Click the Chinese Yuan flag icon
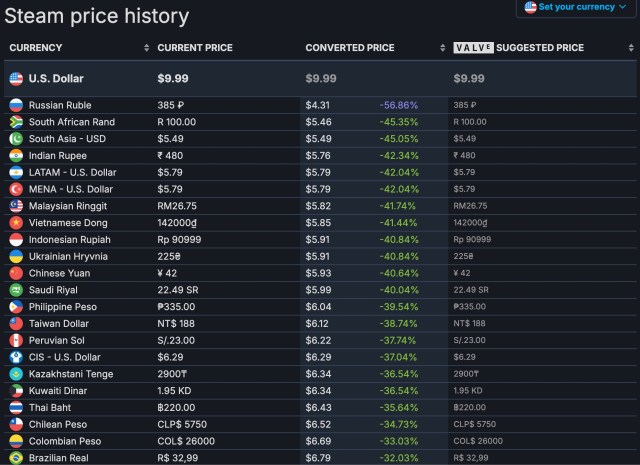This screenshot has width=640, height=465. (x=16, y=273)
